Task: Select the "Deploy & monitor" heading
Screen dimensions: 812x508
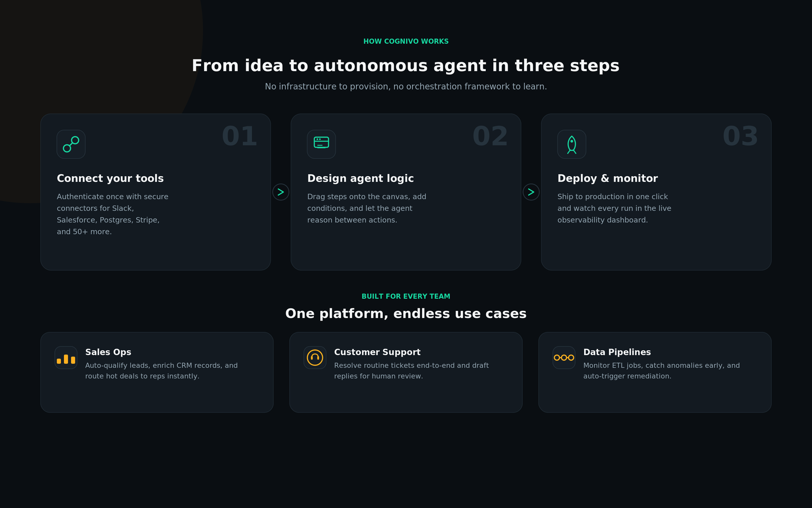Action: click(x=607, y=178)
